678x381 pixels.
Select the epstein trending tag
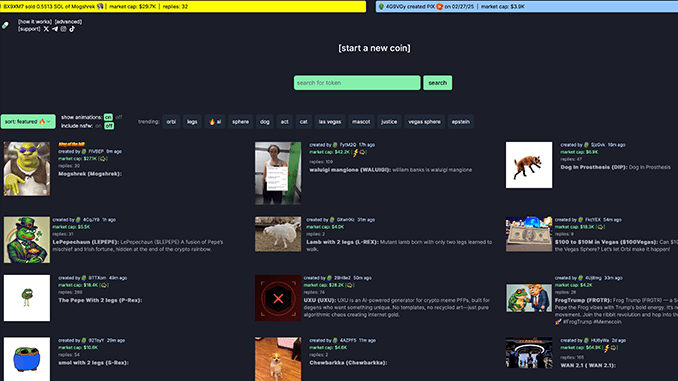pos(461,122)
